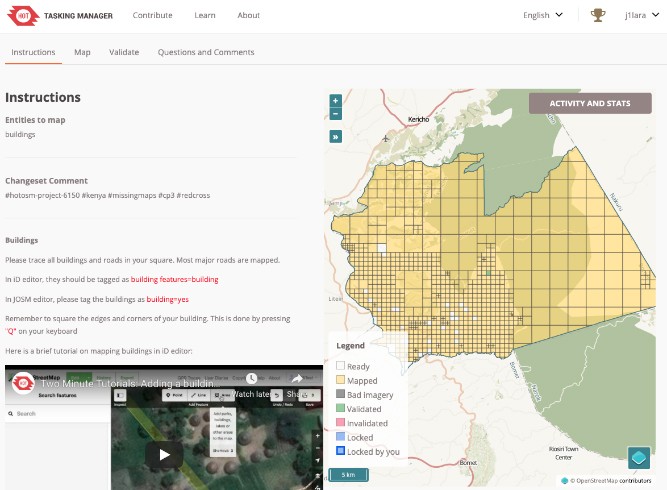Go to Questions and Comments tab
The width and height of the screenshot is (667, 490).
206,52
